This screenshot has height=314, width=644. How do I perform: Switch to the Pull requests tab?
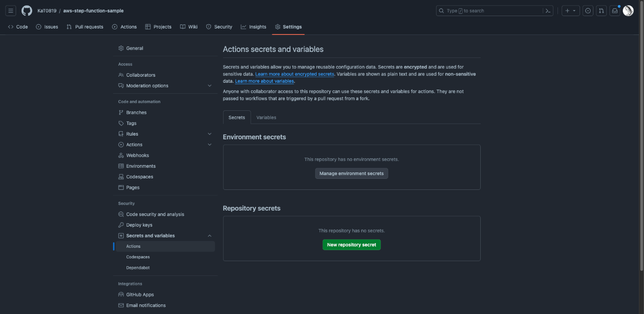click(x=85, y=27)
